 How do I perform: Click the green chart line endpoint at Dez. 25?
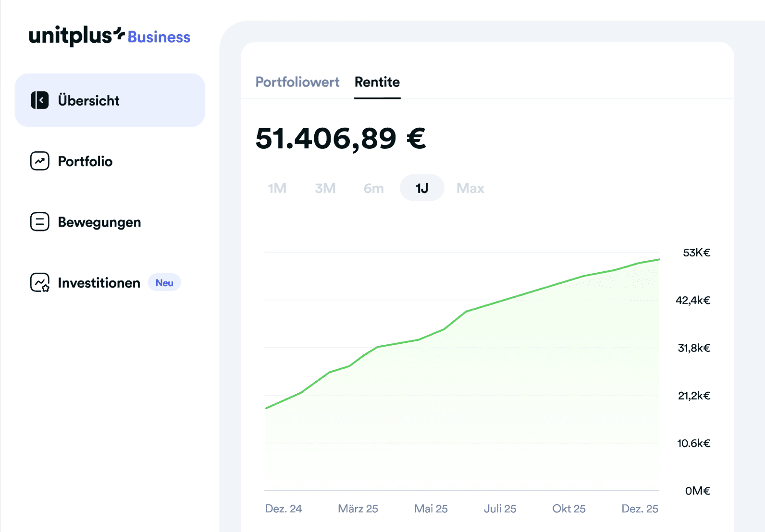tap(658, 260)
